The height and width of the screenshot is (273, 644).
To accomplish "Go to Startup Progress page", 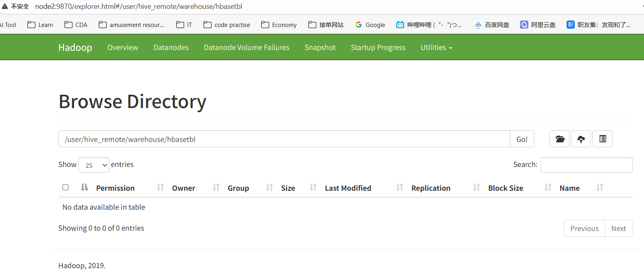I will tap(378, 48).
